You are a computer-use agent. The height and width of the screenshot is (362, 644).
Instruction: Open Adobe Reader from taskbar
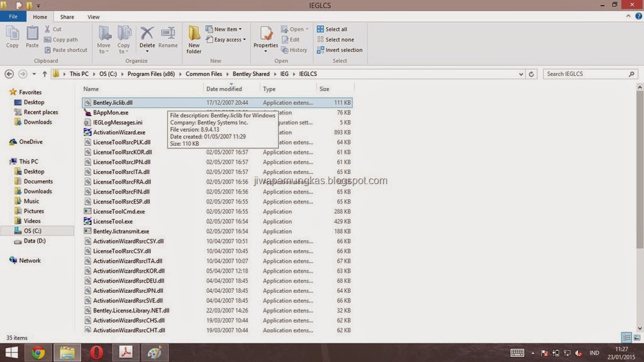pos(126,353)
